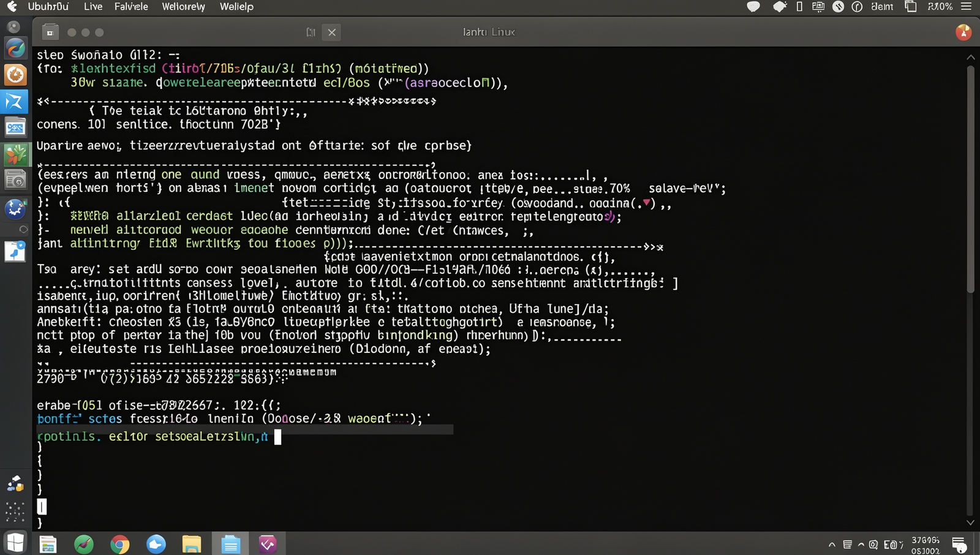Click the orange round icon at title bar right
The height and width of the screenshot is (555, 980).
point(963,32)
